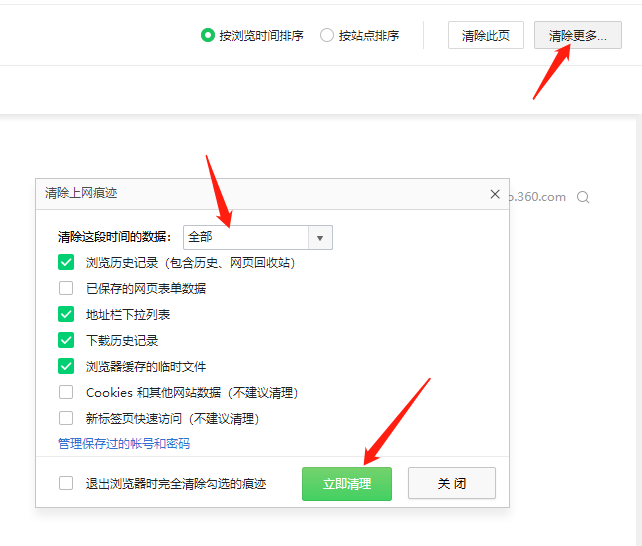Image resolution: width=642 pixels, height=546 pixels.
Task: Check Cookies 和其他网站数据 checkbox
Action: click(66, 392)
